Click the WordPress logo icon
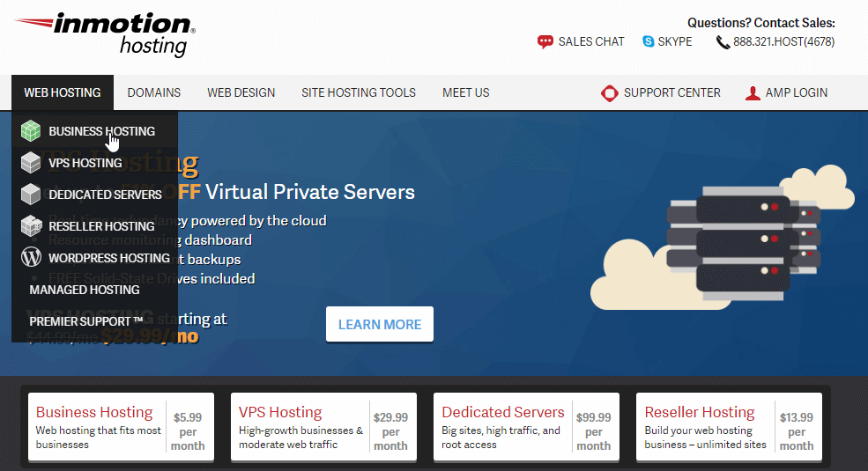The image size is (868, 471). coord(31,257)
